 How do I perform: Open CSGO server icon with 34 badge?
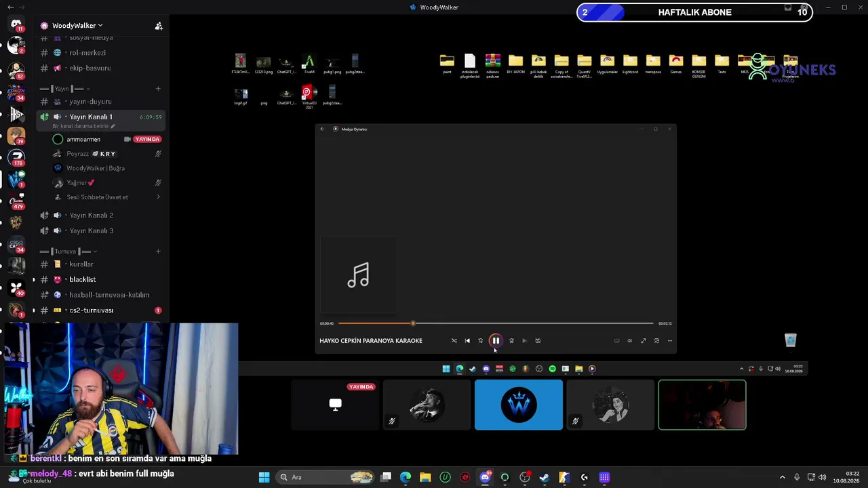[16, 245]
